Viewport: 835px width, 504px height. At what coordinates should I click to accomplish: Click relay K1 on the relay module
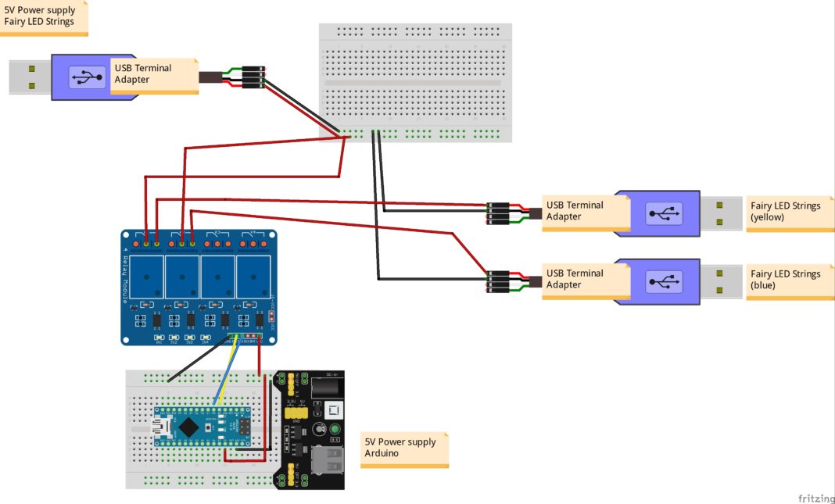(x=146, y=277)
